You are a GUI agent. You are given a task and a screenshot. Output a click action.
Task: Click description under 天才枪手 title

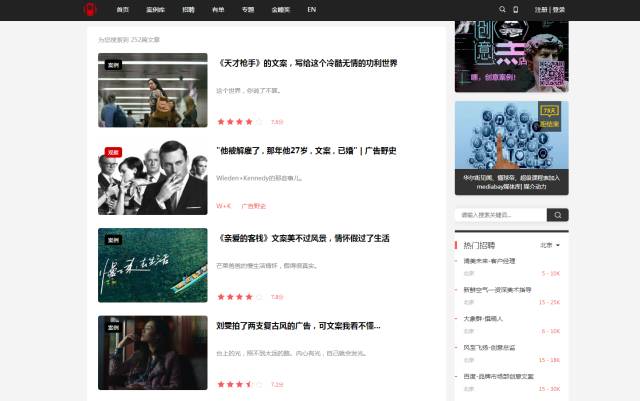pyautogui.click(x=249, y=91)
